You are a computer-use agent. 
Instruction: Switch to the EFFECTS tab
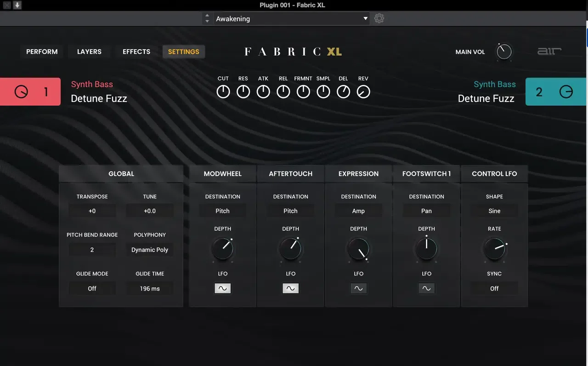coord(136,51)
